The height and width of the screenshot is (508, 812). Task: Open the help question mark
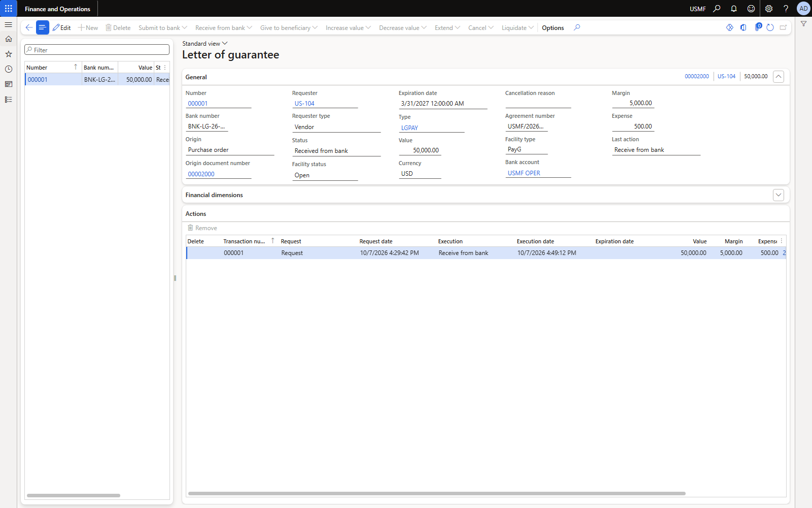click(786, 9)
